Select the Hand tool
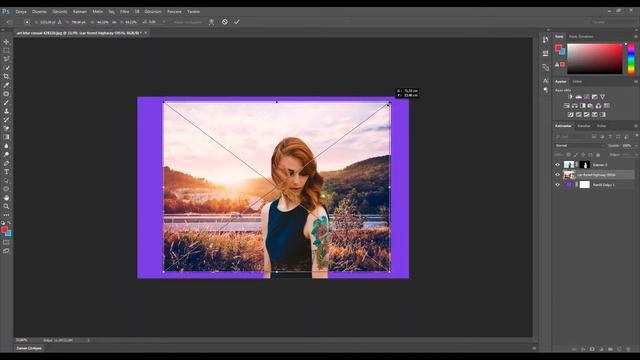The image size is (640, 360). click(6, 198)
